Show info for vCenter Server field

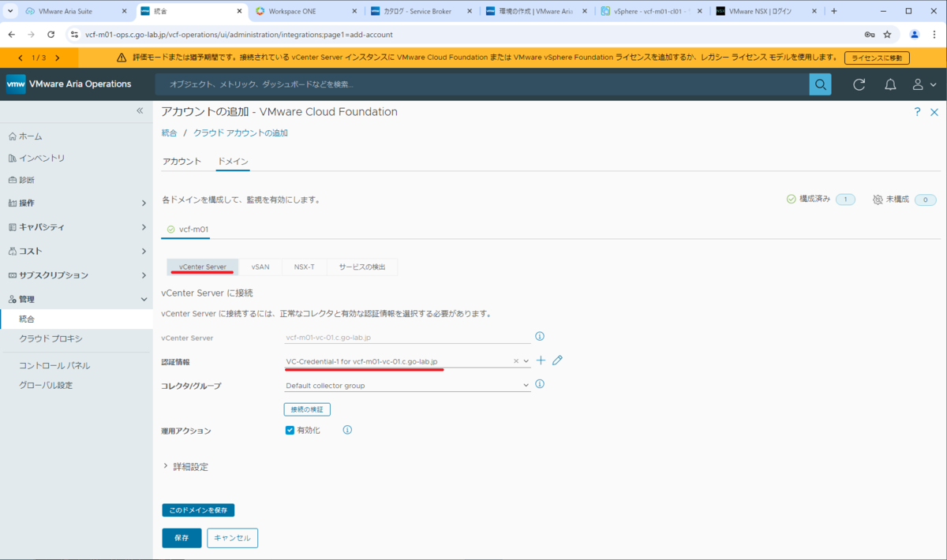540,337
